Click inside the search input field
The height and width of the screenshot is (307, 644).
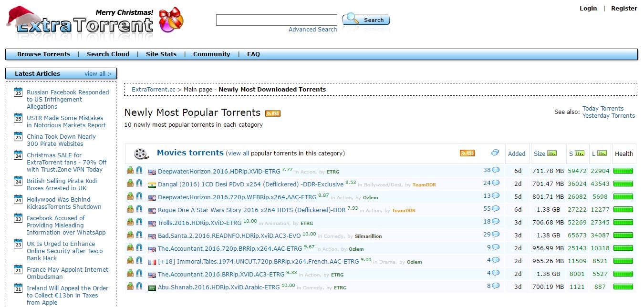tap(276, 20)
